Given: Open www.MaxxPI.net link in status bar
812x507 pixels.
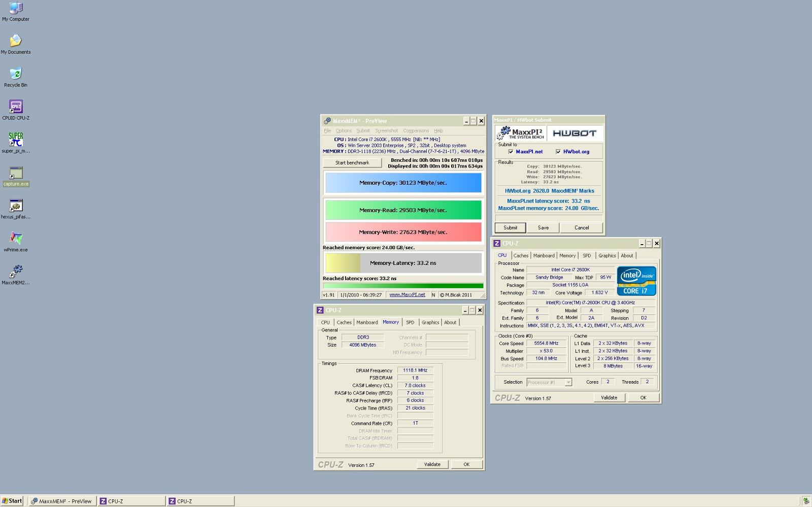Looking at the screenshot, I should point(408,295).
